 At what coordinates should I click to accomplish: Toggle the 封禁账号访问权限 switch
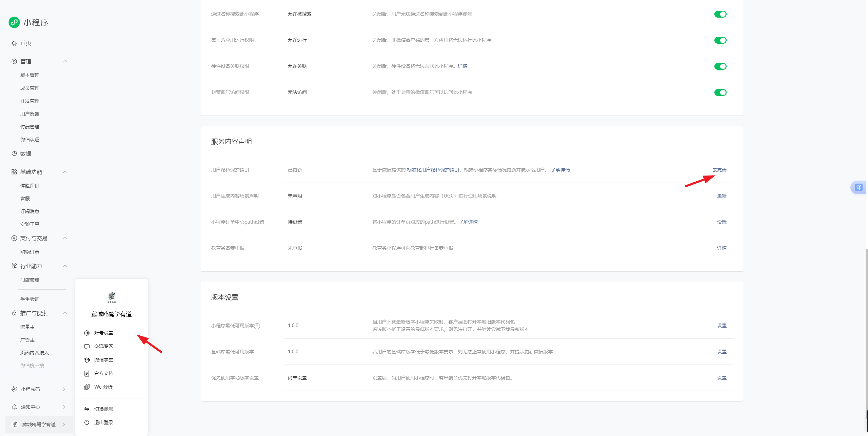(720, 92)
